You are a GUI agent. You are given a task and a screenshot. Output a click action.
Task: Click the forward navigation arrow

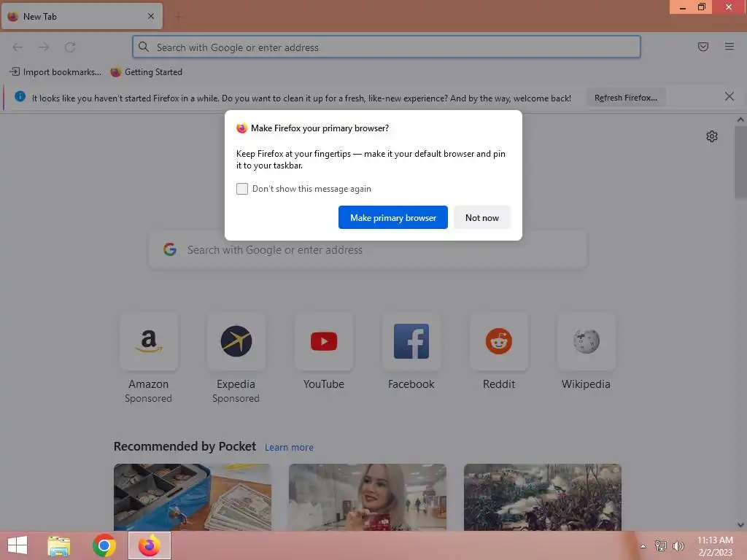(44, 47)
